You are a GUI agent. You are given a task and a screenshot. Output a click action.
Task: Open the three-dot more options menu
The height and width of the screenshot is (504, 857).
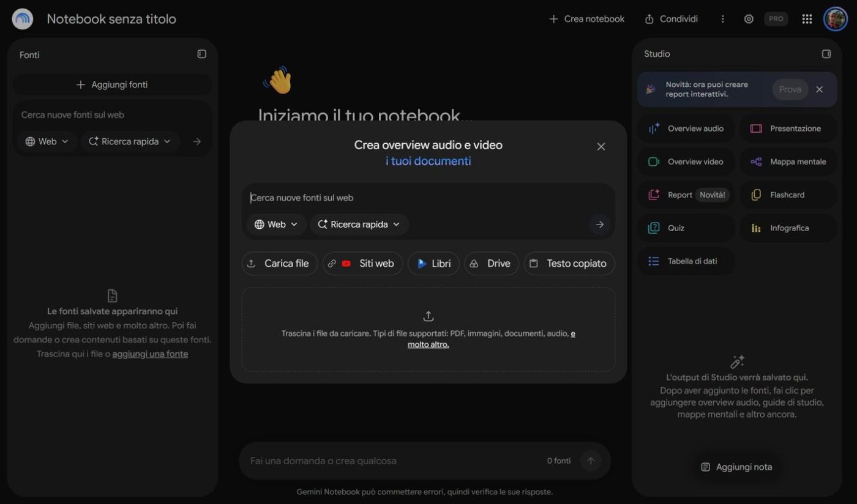click(722, 19)
